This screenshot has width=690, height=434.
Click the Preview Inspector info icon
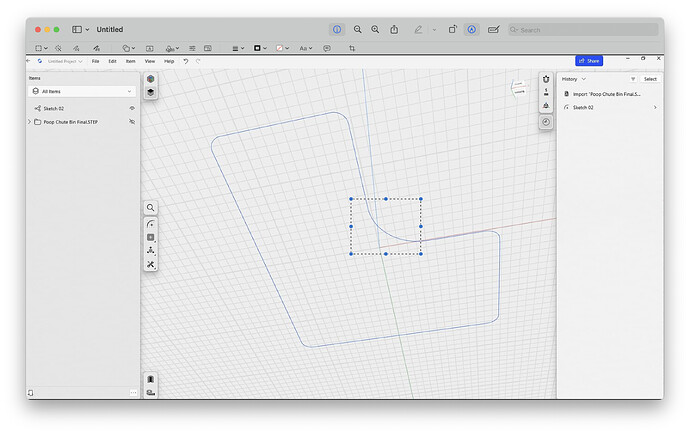[x=337, y=29]
